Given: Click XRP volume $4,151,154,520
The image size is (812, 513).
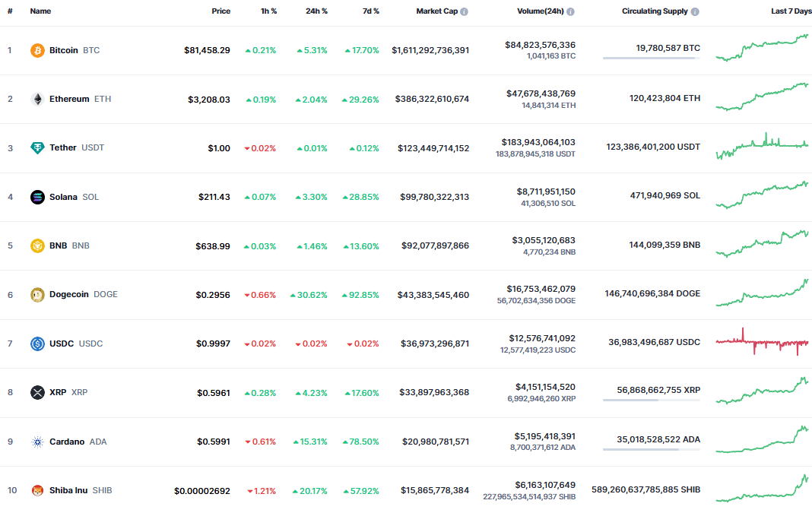Looking at the screenshot, I should (545, 387).
